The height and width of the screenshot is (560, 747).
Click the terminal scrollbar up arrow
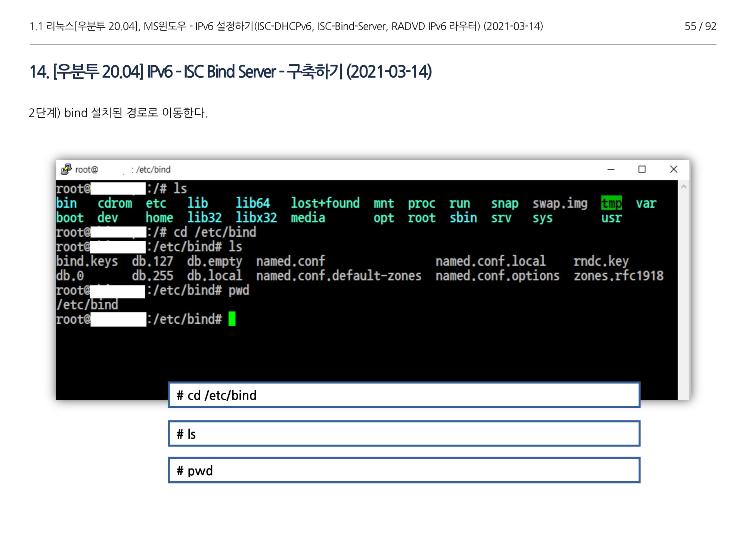[684, 186]
